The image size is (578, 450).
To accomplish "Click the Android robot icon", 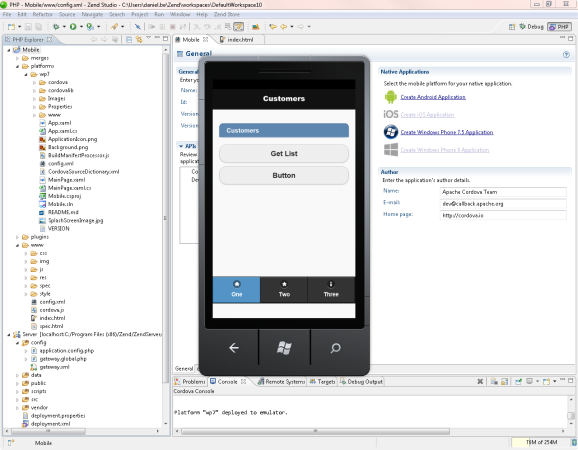I will point(390,97).
